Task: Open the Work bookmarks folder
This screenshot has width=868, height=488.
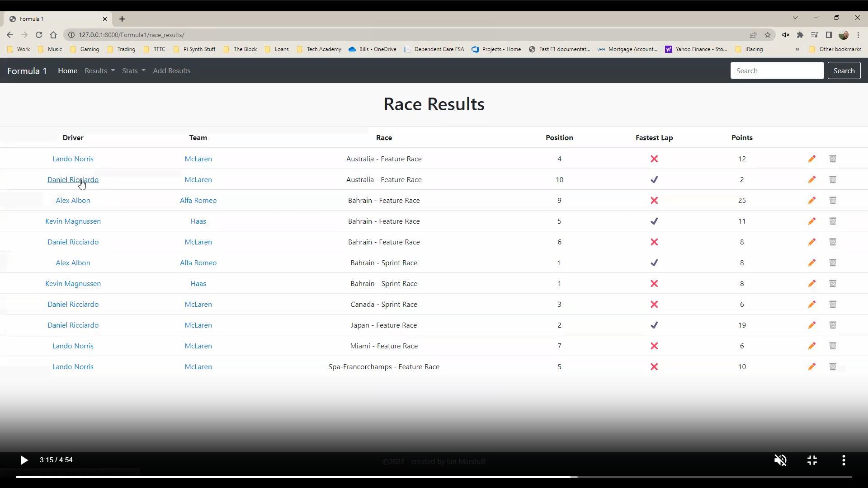Action: [x=19, y=49]
